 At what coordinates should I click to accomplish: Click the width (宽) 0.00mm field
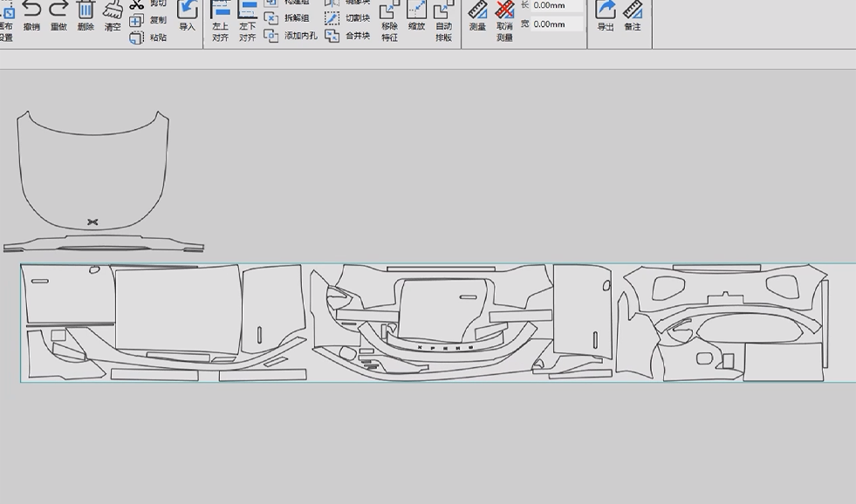[557, 24]
